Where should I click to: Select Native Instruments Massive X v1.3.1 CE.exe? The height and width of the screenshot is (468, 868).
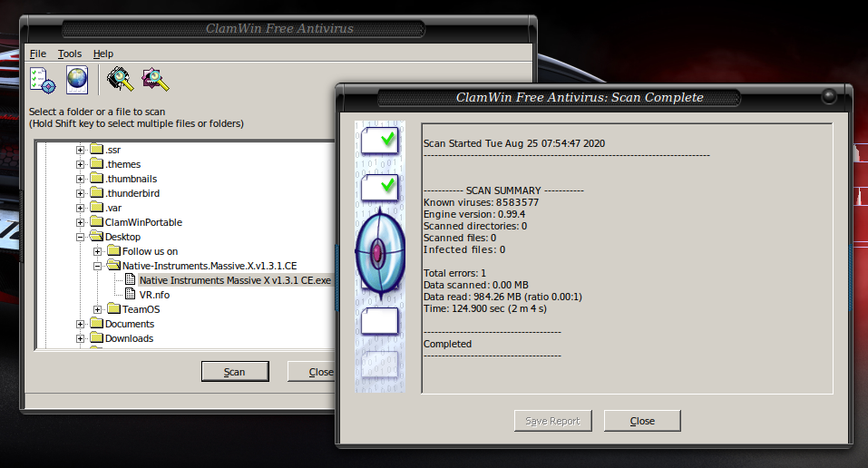(x=235, y=281)
